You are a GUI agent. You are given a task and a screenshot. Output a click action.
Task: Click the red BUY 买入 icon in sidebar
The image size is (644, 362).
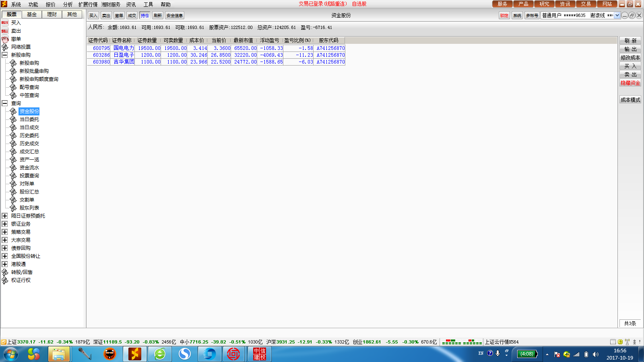5,23
